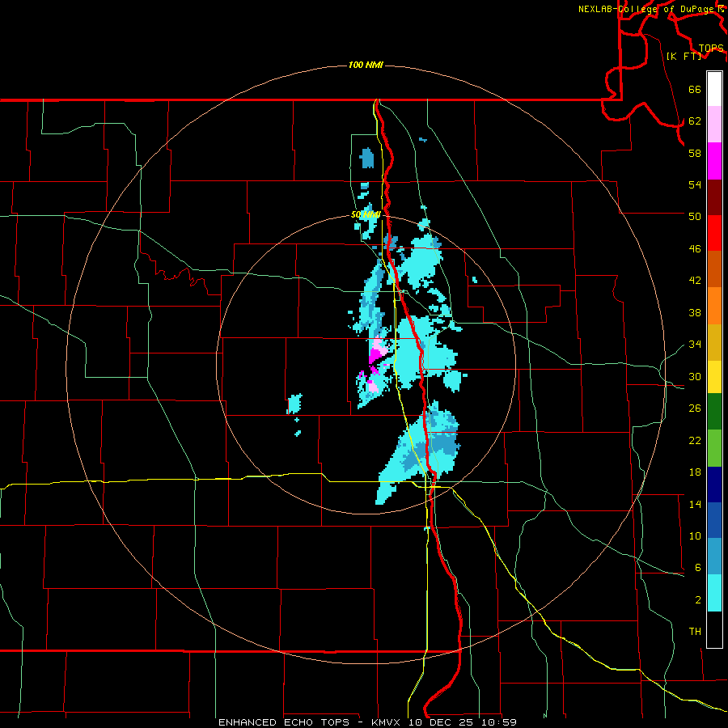Pick the dark green legend swatch
The height and width of the screenshot is (728, 728).
coord(714,412)
